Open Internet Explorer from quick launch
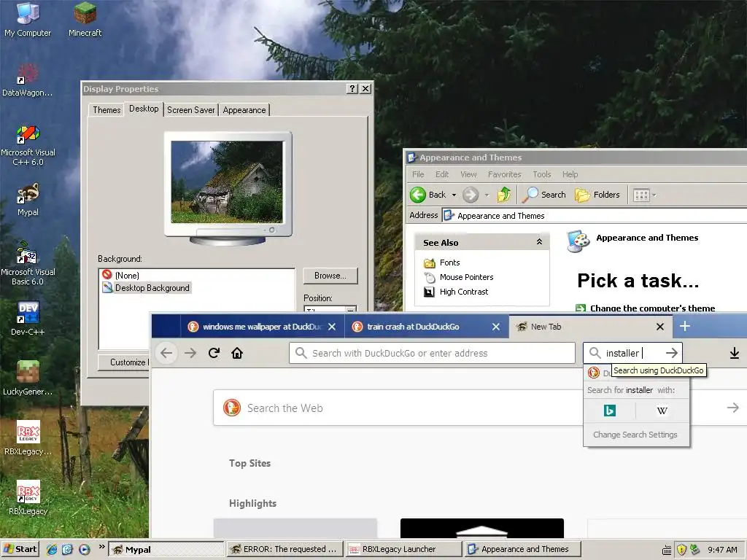Screen dimensions: 747x560 click(52, 550)
